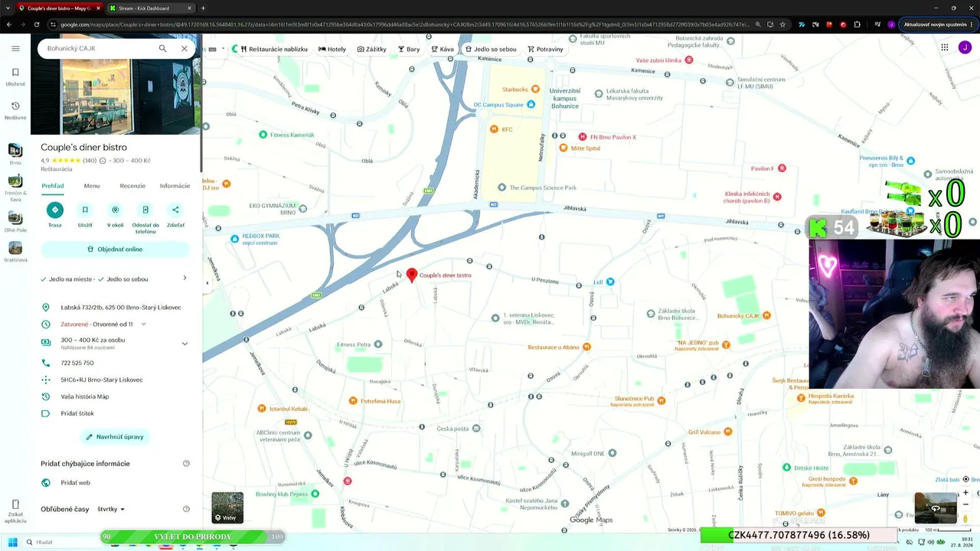This screenshot has width=980, height=551.
Task: Zoom in on the map
Action: click(x=965, y=493)
